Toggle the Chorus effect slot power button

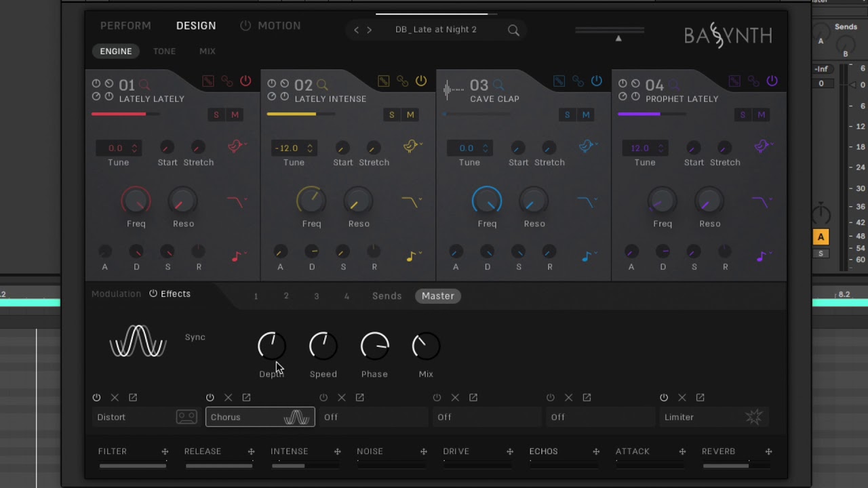210,398
